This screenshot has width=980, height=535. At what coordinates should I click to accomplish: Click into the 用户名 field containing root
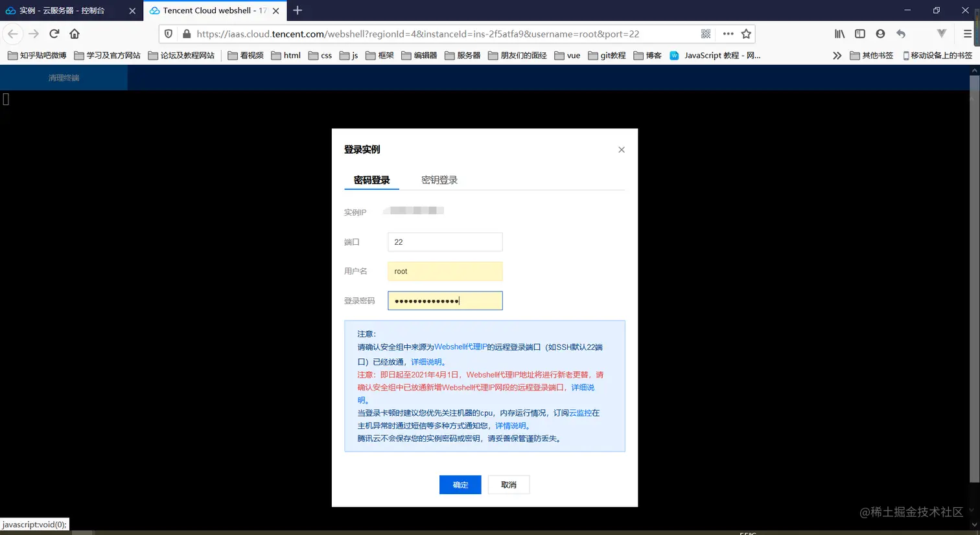point(445,271)
